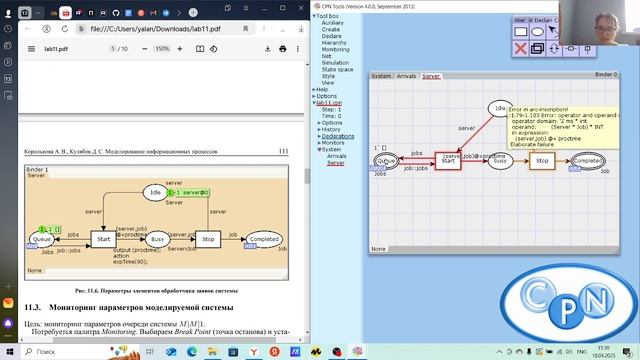The image size is (640, 360).
Task: Collapse the lab11.cpn net node
Action: click(314, 103)
